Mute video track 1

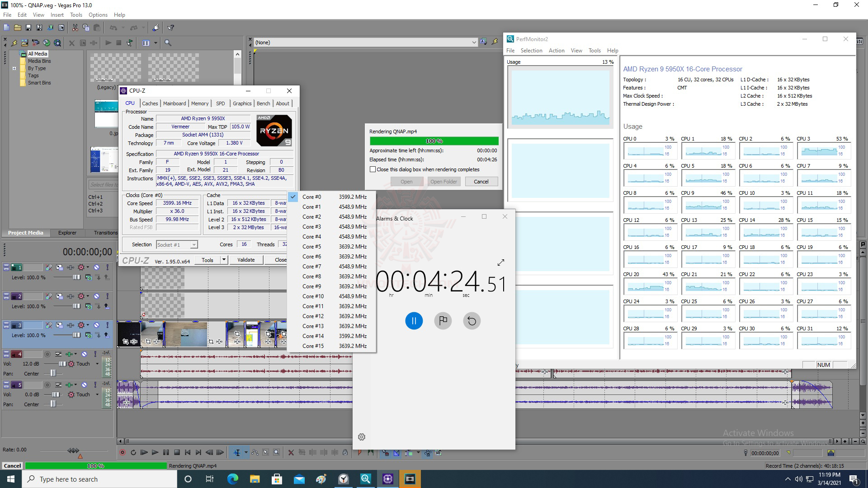click(96, 267)
